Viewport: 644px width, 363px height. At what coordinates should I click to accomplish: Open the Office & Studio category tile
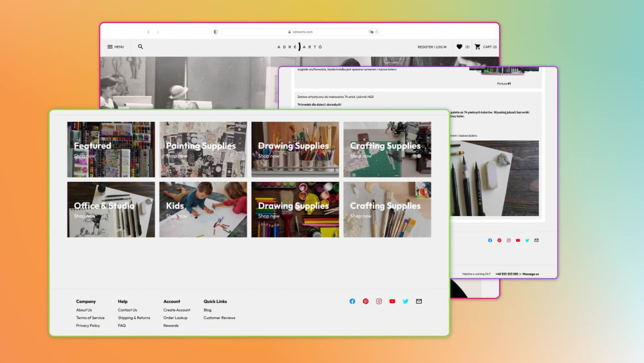pyautogui.click(x=111, y=210)
